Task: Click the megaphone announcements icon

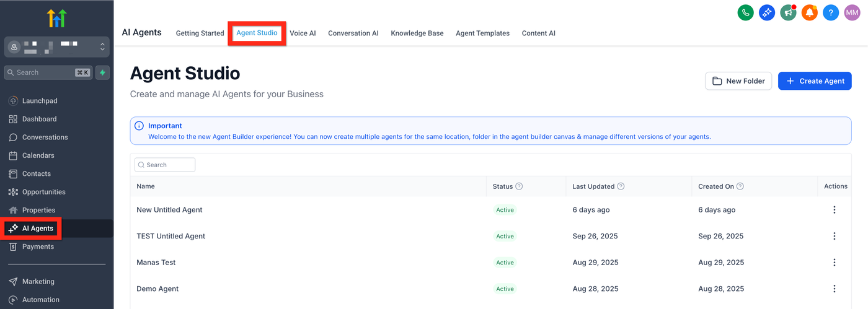Action: pos(788,12)
